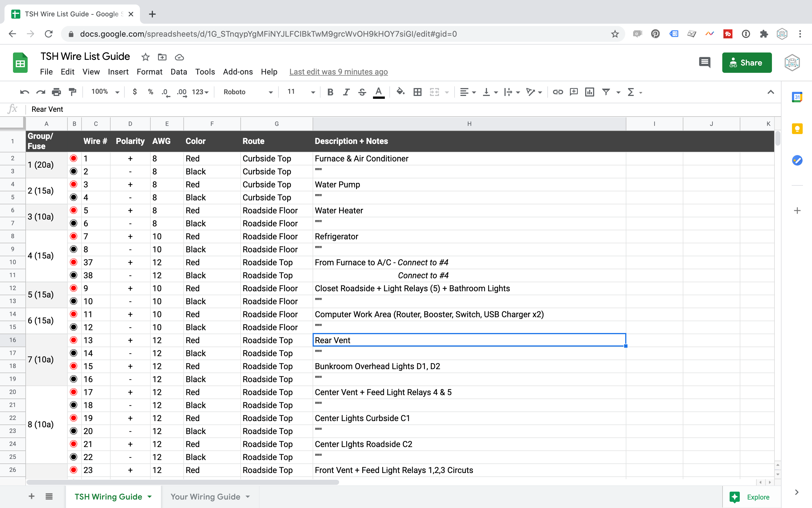
Task: Toggle bold formatting
Action: [330, 92]
